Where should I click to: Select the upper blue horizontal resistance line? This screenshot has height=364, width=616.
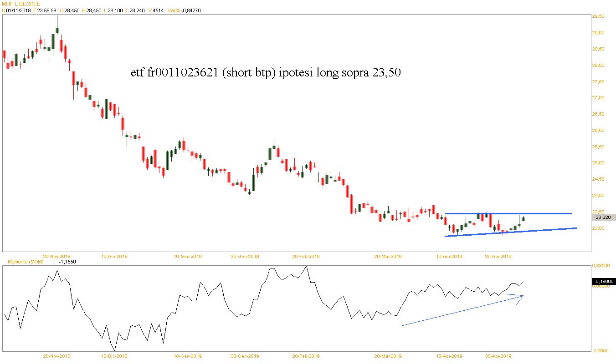click(508, 213)
